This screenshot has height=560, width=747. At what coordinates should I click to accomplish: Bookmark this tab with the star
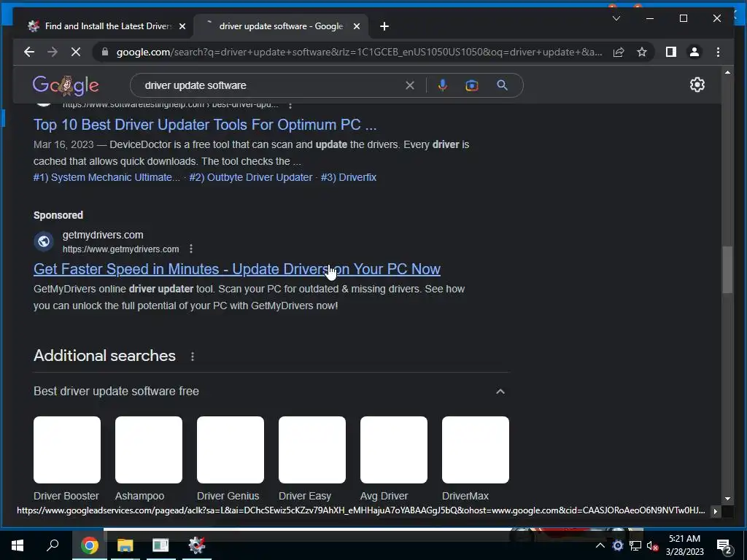click(642, 52)
